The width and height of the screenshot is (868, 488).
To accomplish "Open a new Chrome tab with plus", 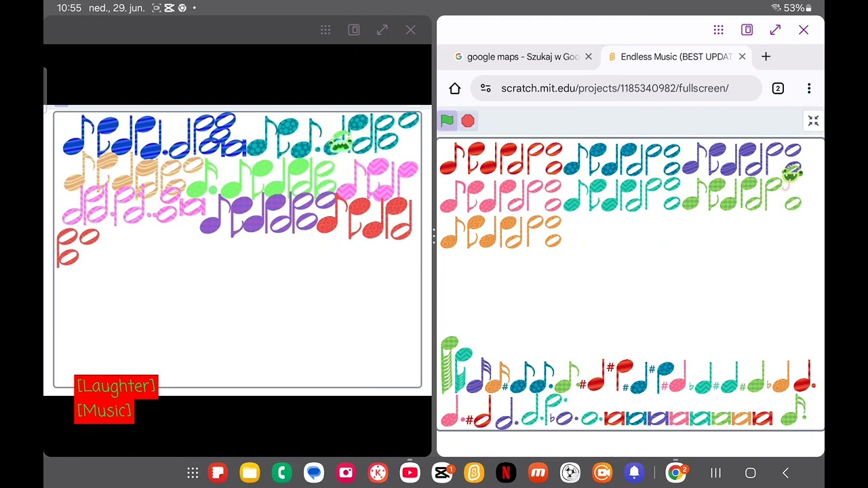I will [x=766, y=57].
